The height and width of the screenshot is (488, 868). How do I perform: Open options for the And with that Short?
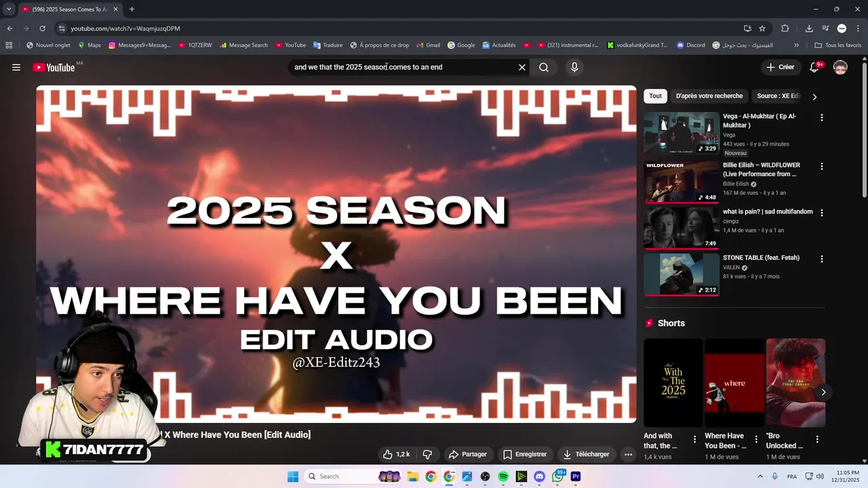pos(694,439)
